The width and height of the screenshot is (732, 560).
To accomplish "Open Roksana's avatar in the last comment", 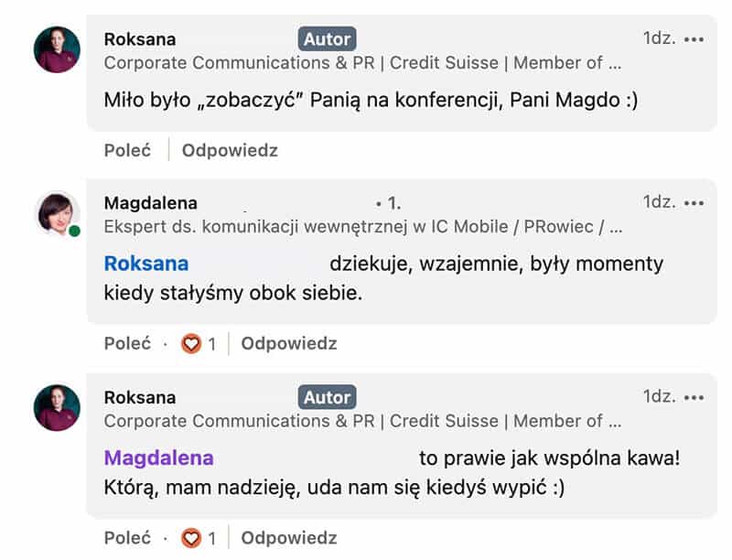I will coord(57,408).
